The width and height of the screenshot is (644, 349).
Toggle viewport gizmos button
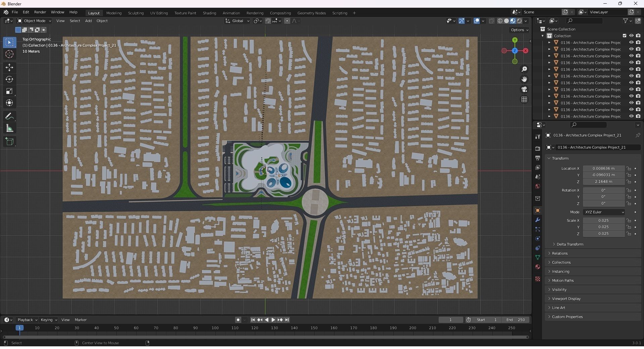[462, 21]
